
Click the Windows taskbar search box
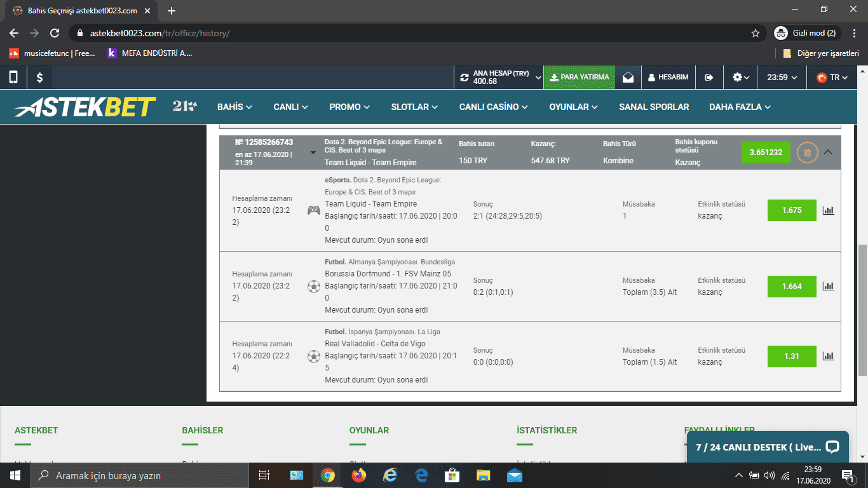tap(140, 475)
